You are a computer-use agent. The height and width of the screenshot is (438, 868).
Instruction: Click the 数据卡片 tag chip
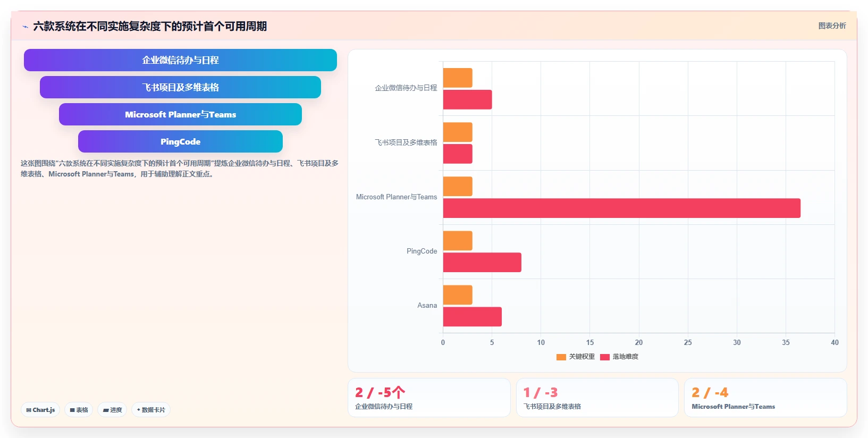click(x=151, y=410)
